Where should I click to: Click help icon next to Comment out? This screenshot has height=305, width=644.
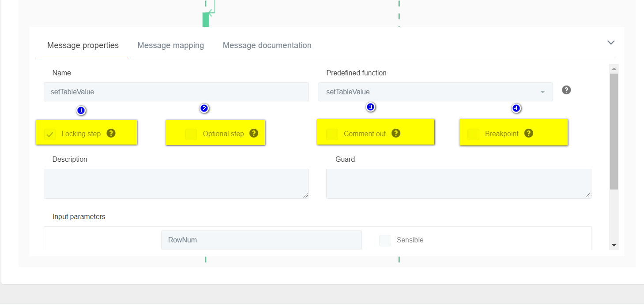tap(396, 133)
